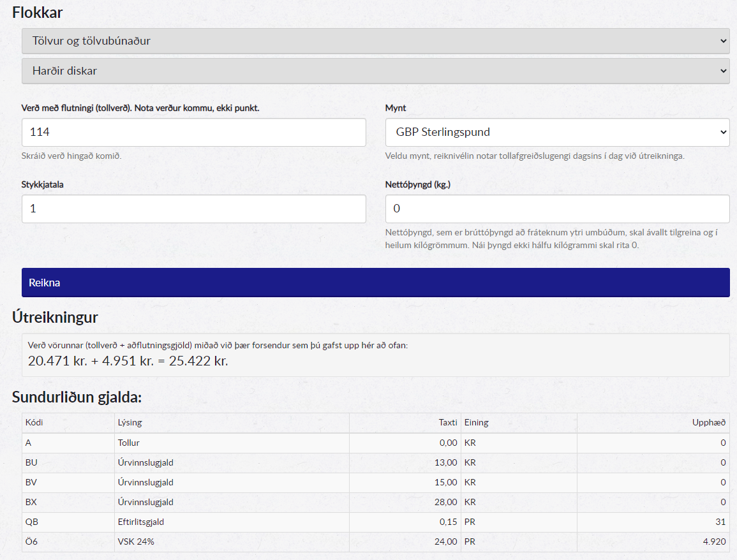737x560 pixels.
Task: Expand the Harðir diskar subcategory dropdown
Action: point(375,71)
